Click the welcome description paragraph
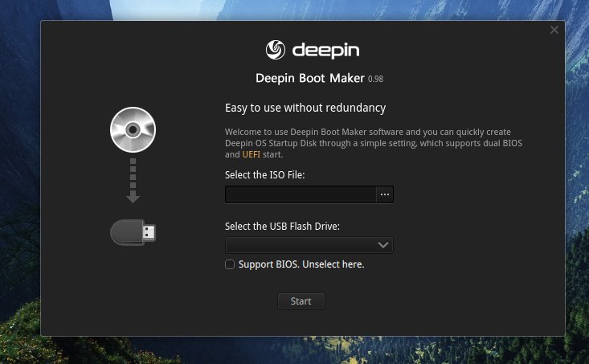The image size is (589, 364). 378,143
